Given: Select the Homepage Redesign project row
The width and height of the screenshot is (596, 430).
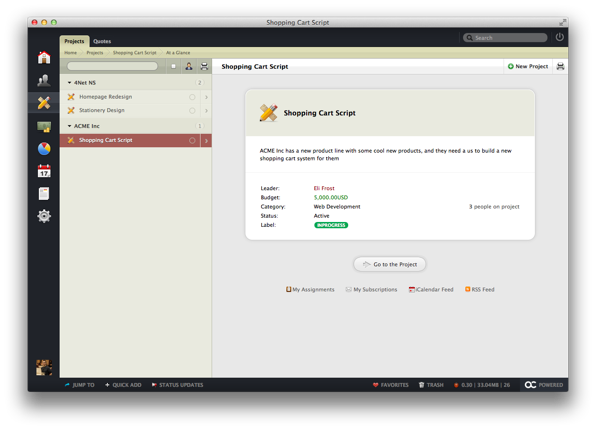Looking at the screenshot, I should 136,97.
